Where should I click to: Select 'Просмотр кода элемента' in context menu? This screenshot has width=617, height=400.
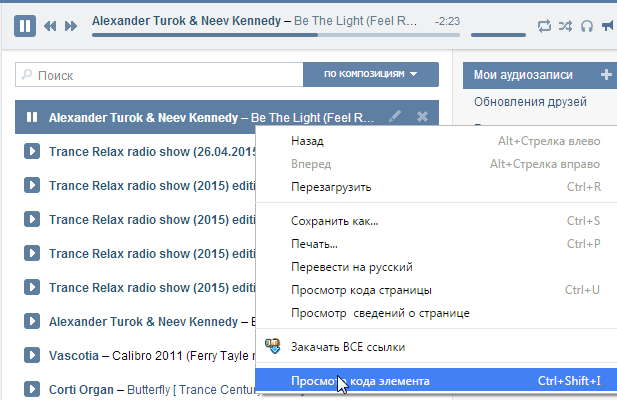[360, 381]
